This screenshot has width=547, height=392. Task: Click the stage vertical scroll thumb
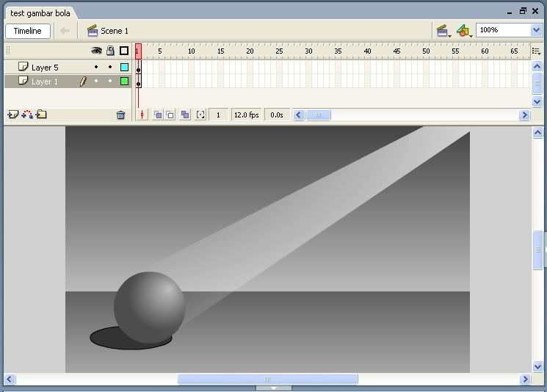[x=537, y=250]
